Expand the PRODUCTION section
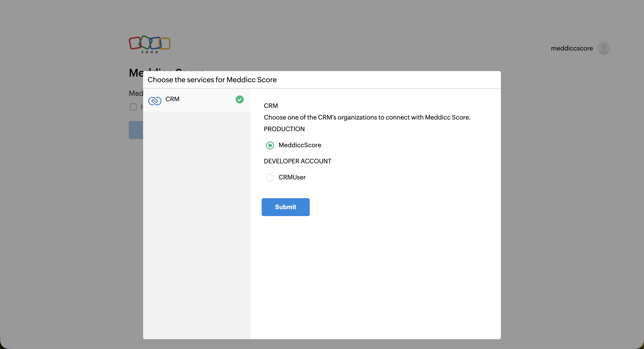The width and height of the screenshot is (644, 349). click(x=284, y=129)
